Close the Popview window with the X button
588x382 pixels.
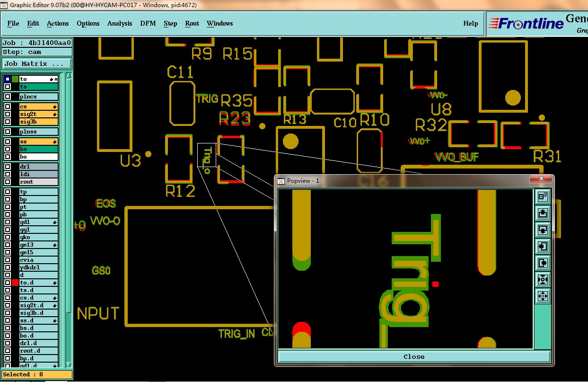click(x=541, y=179)
